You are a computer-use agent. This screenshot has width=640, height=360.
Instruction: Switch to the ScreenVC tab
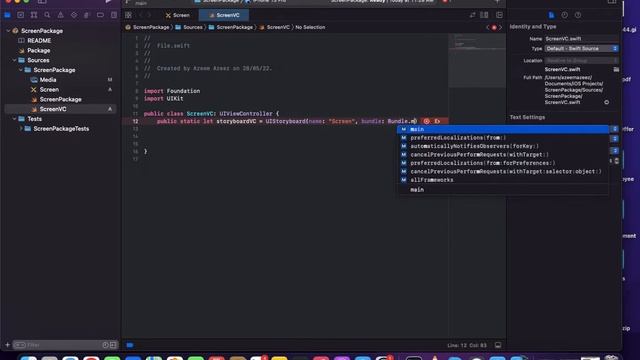pos(224,15)
